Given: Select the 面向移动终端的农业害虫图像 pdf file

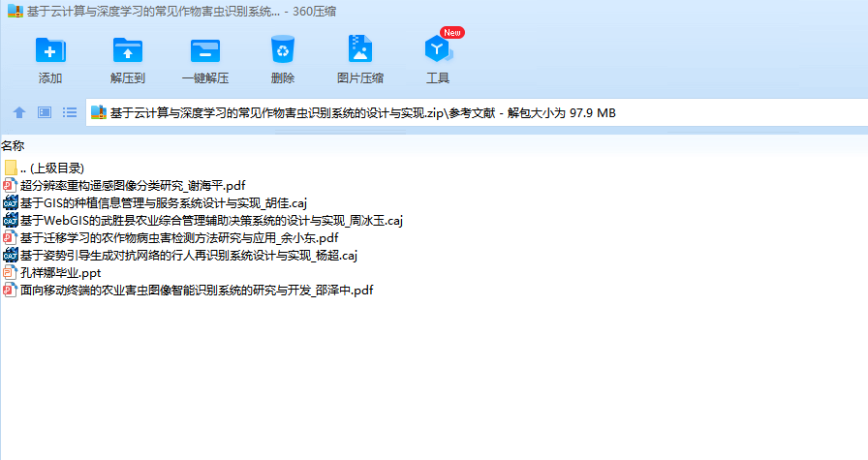Looking at the screenshot, I should tap(197, 291).
